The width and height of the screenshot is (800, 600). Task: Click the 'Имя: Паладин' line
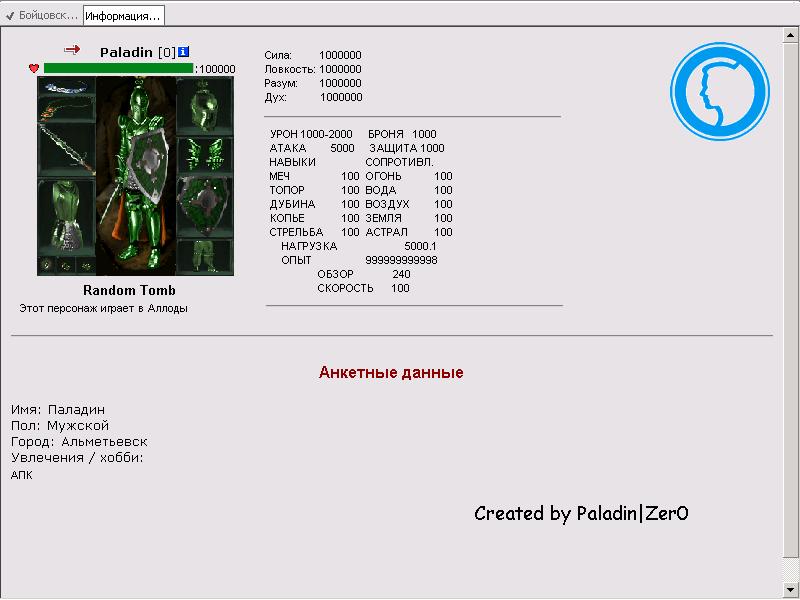click(58, 410)
